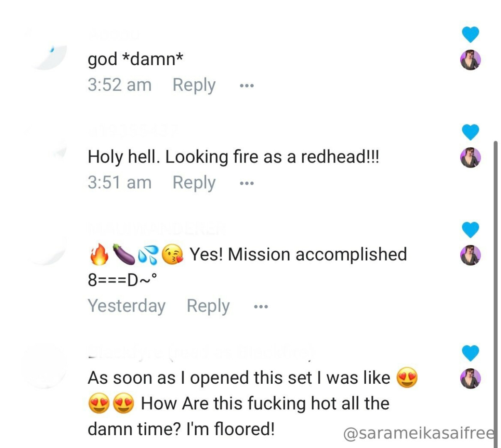Image resolution: width=501 pixels, height=448 pixels.
Task: Click creator avatar beside redhead comment
Action: tap(470, 157)
